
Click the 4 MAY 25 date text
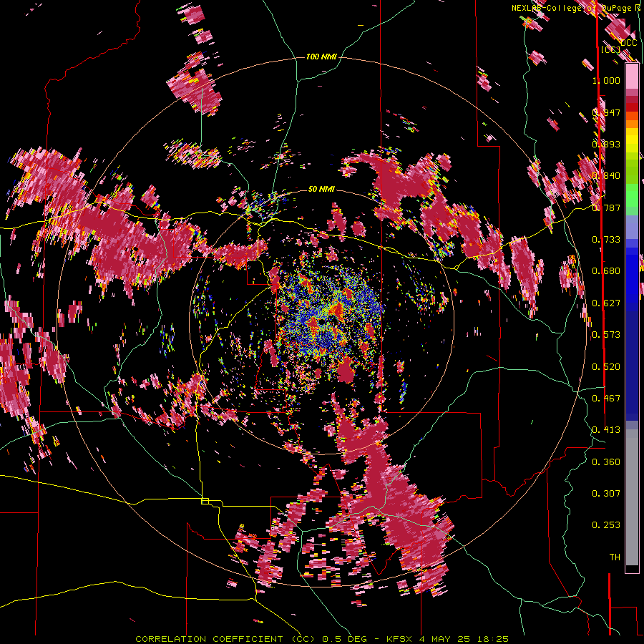coord(446,639)
